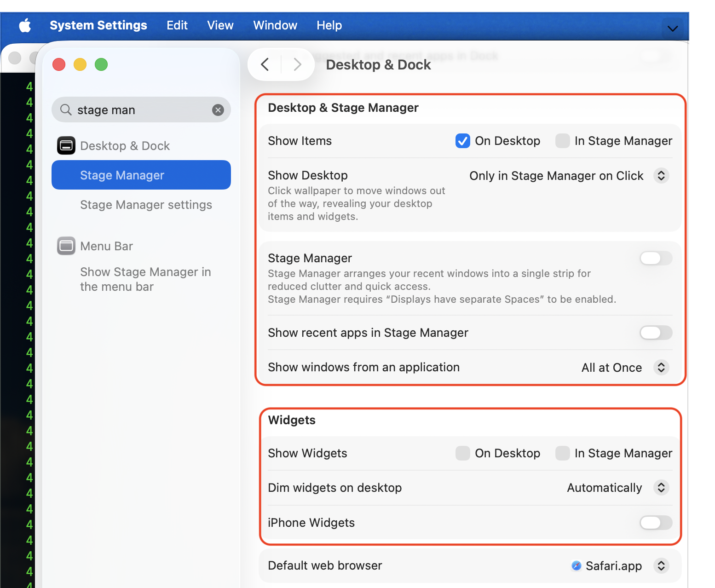Image resolution: width=715 pixels, height=588 pixels.
Task: Click the Menu Bar sidebar icon
Action: pyautogui.click(x=66, y=246)
